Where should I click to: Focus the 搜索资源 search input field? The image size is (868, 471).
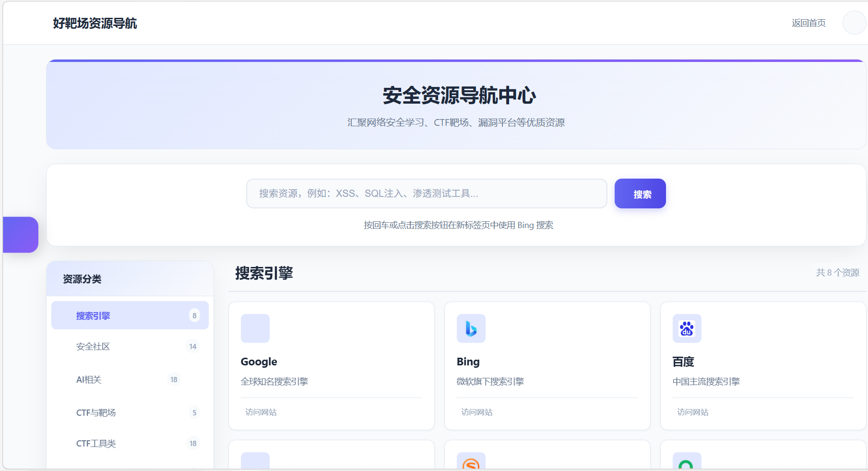coord(427,193)
